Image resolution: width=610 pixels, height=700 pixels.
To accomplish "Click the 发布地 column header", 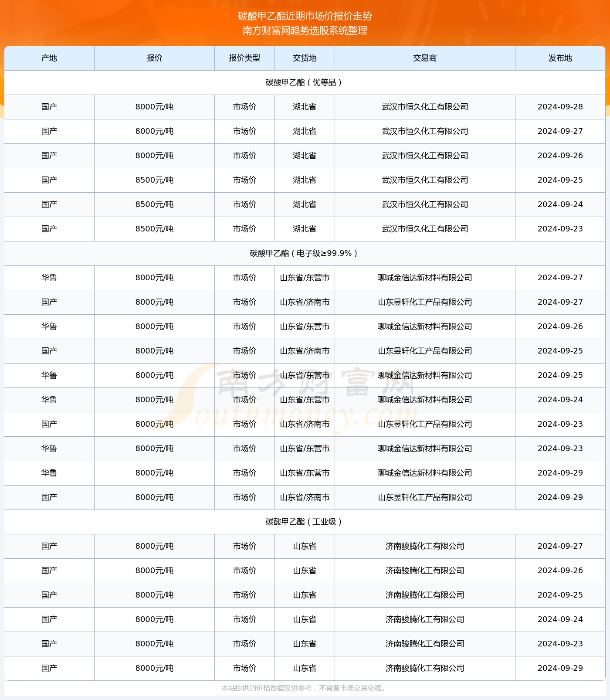I will (560, 58).
